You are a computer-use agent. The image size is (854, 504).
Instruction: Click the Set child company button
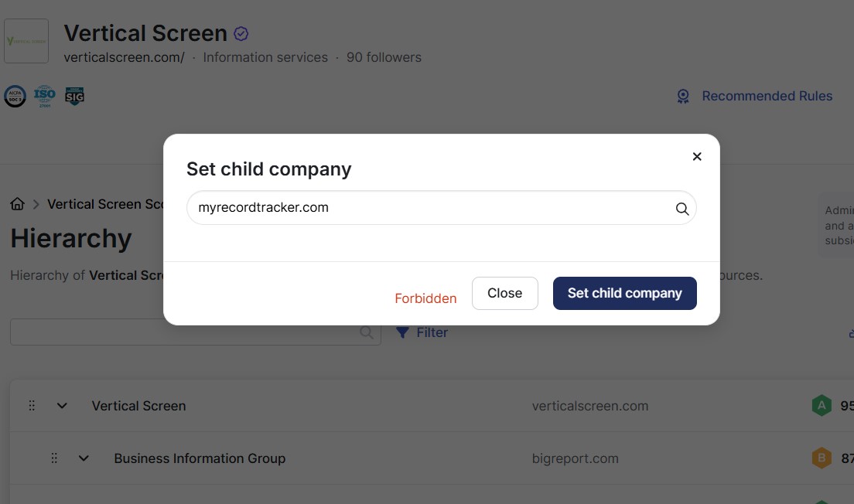click(x=625, y=294)
